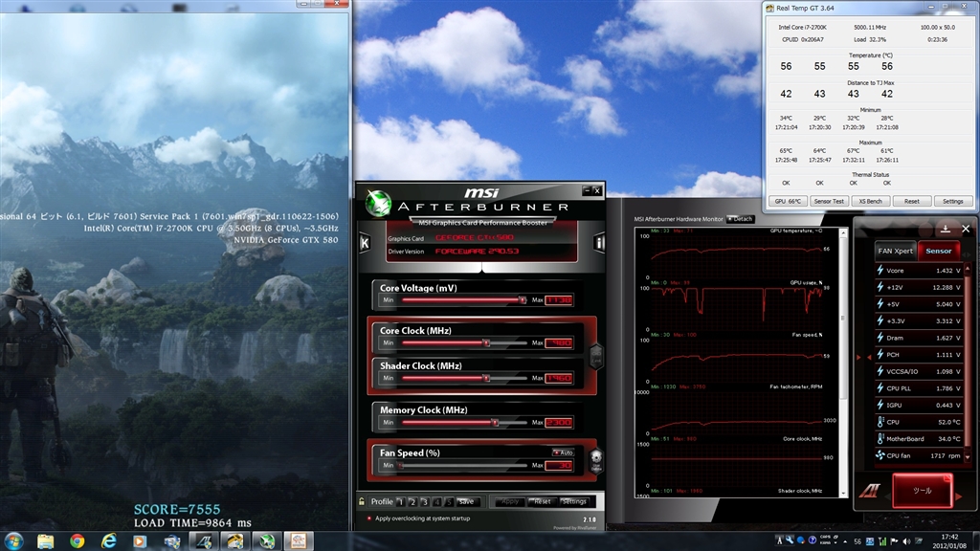Viewport: 980px width, 551px height.
Task: Switch to the FAN Xpert tab
Action: [895, 251]
